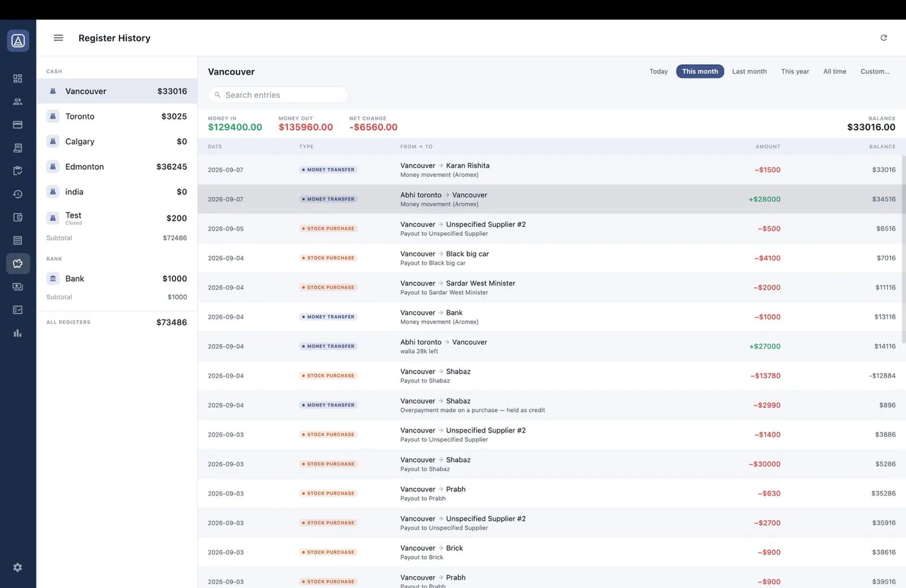The height and width of the screenshot is (588, 906).
Task: Toggle the hamburger menu next to Register History
Action: pyautogui.click(x=59, y=38)
